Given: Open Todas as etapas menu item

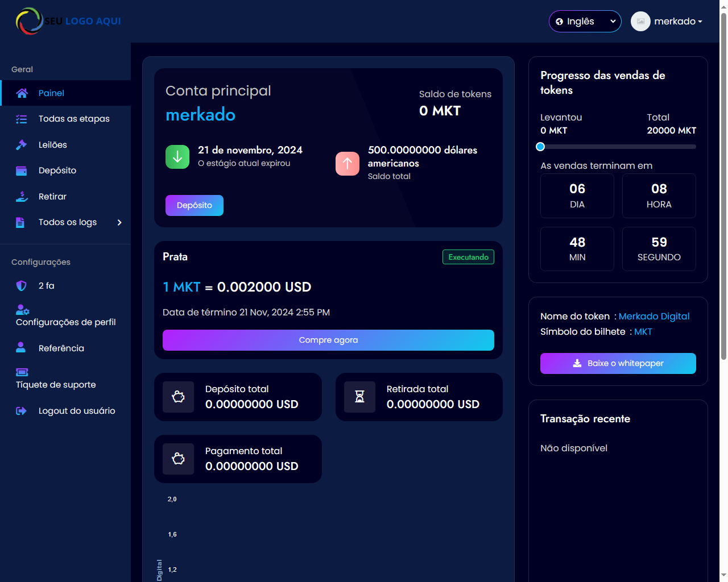Looking at the screenshot, I should 73,119.
